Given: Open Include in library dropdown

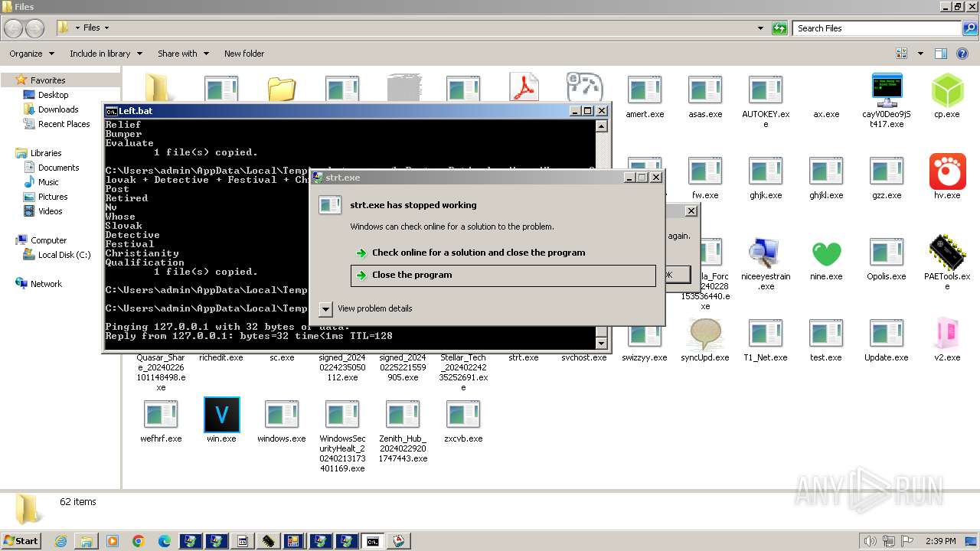Looking at the screenshot, I should pyautogui.click(x=106, y=54).
